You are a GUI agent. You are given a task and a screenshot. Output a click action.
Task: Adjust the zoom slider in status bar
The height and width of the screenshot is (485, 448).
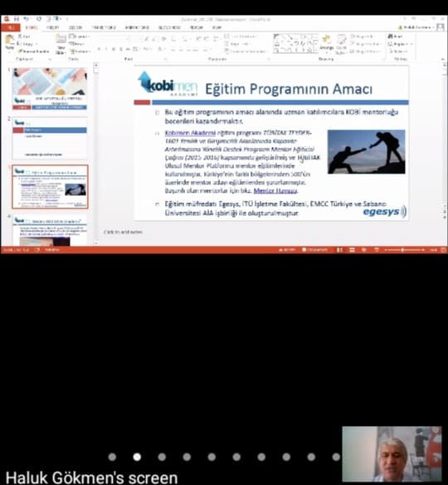click(x=403, y=250)
